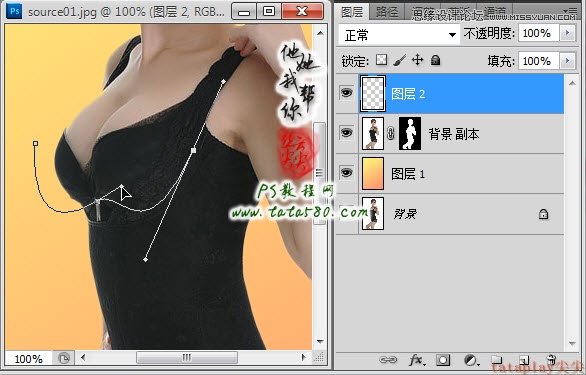The width and height of the screenshot is (586, 375).
Task: Click the document horizontal scroll right arrow
Action: (x=304, y=357)
